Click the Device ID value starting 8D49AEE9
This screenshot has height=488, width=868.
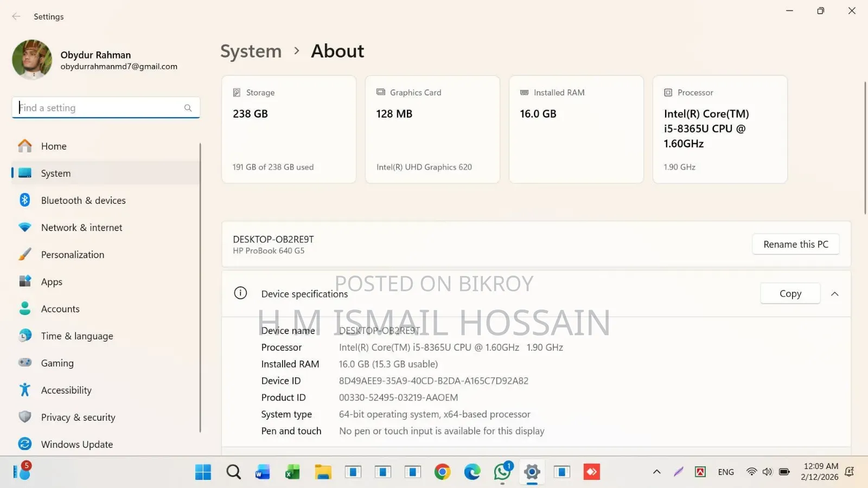click(x=433, y=381)
